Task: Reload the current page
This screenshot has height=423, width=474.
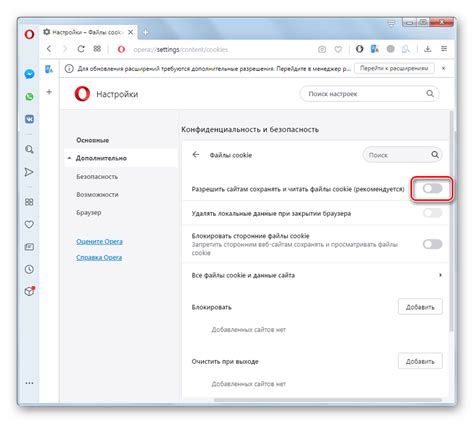Action: 81,49
